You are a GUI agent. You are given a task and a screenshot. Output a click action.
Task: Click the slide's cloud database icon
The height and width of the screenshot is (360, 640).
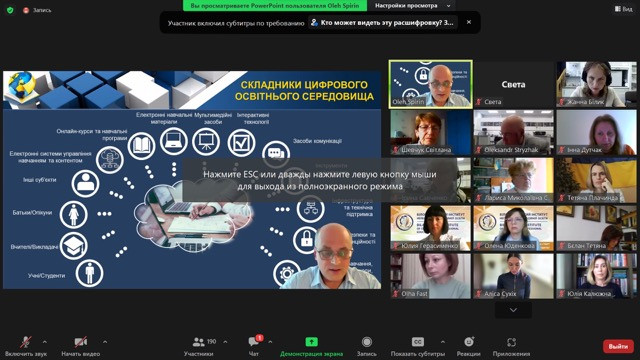click(x=110, y=160)
